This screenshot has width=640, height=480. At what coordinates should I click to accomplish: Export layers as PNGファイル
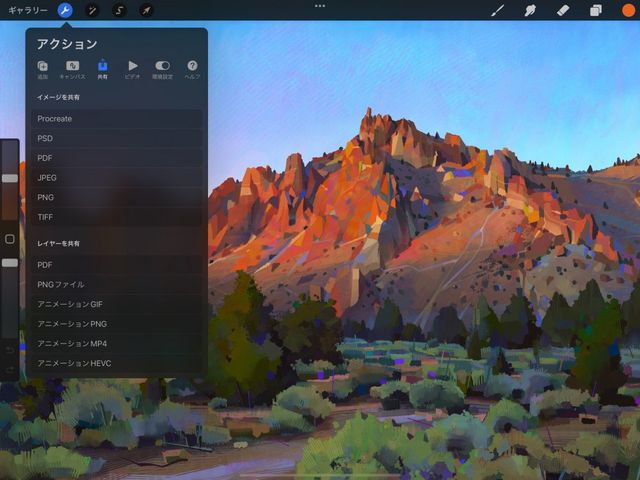coord(117,284)
